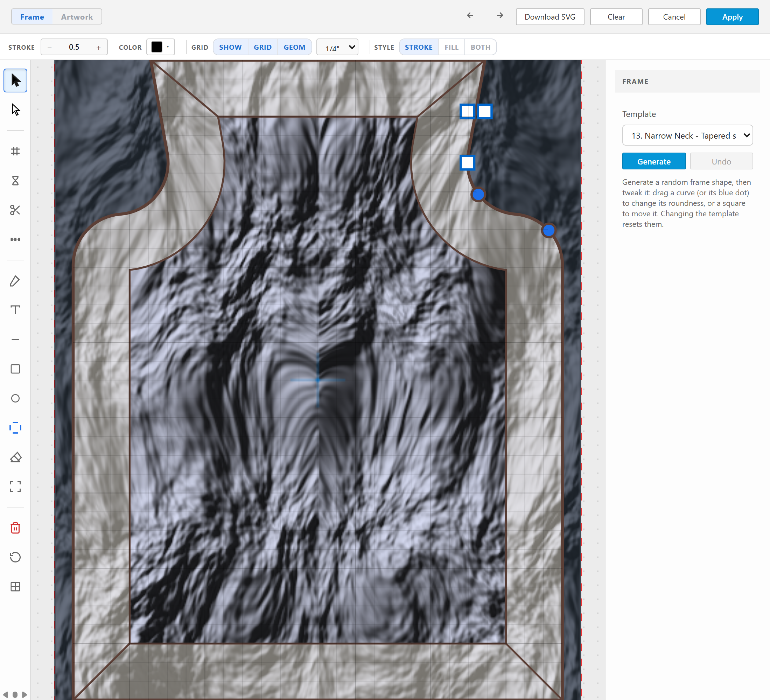Choose the hash grid tool
The width and height of the screenshot is (770, 700).
pos(15,151)
